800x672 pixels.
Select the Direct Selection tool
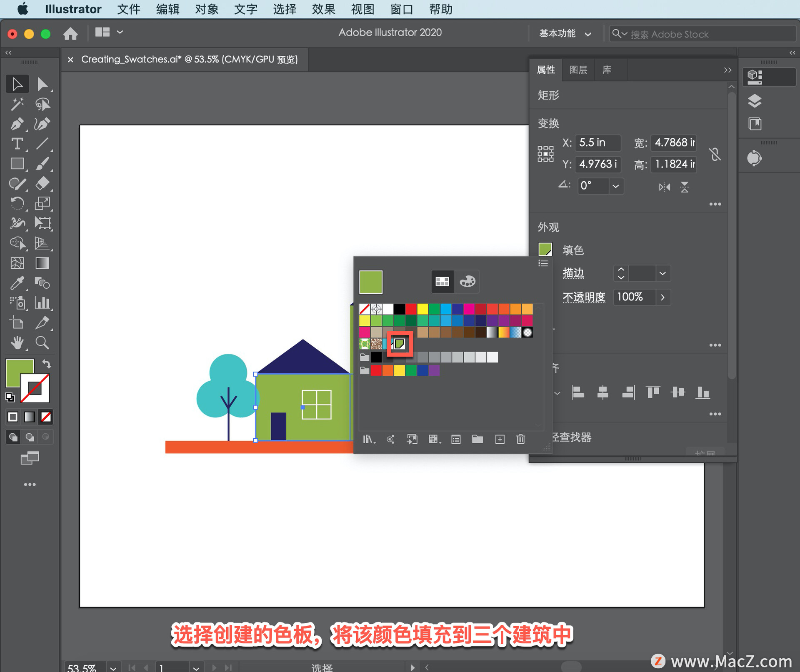point(42,84)
